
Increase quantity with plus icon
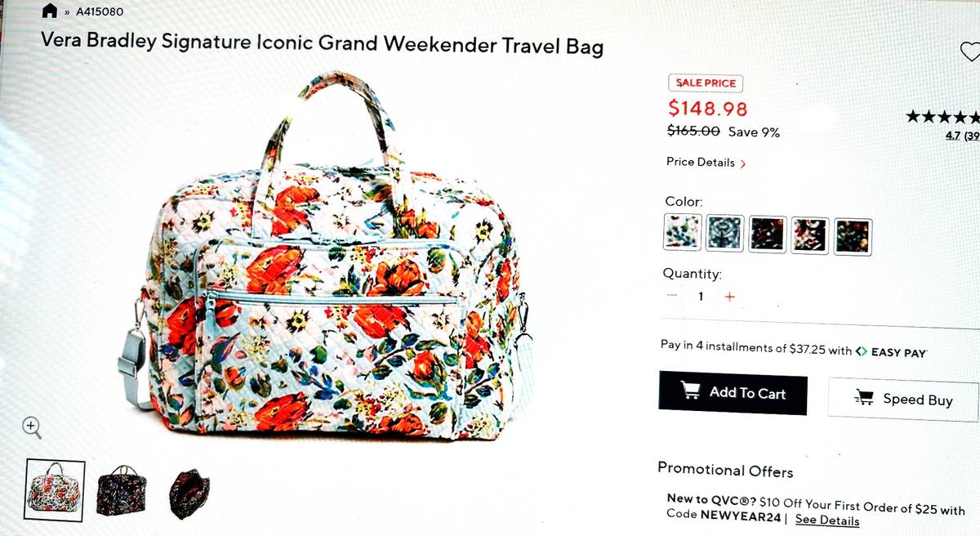(x=730, y=297)
